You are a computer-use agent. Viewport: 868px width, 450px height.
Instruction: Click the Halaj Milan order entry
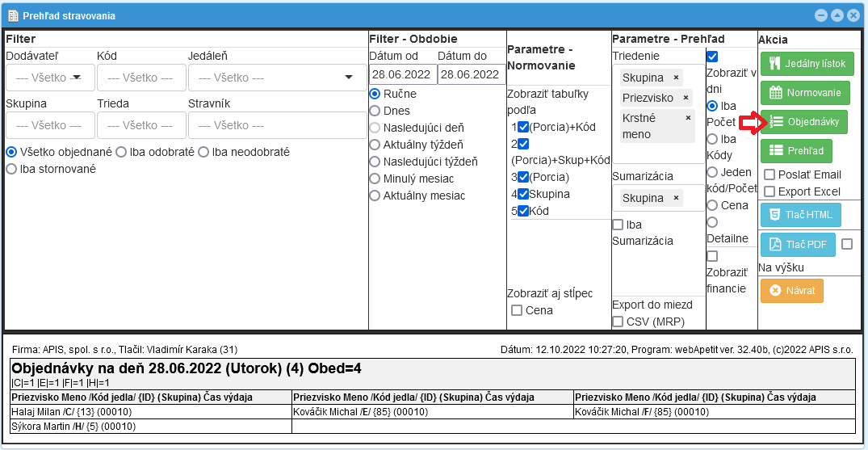71,412
